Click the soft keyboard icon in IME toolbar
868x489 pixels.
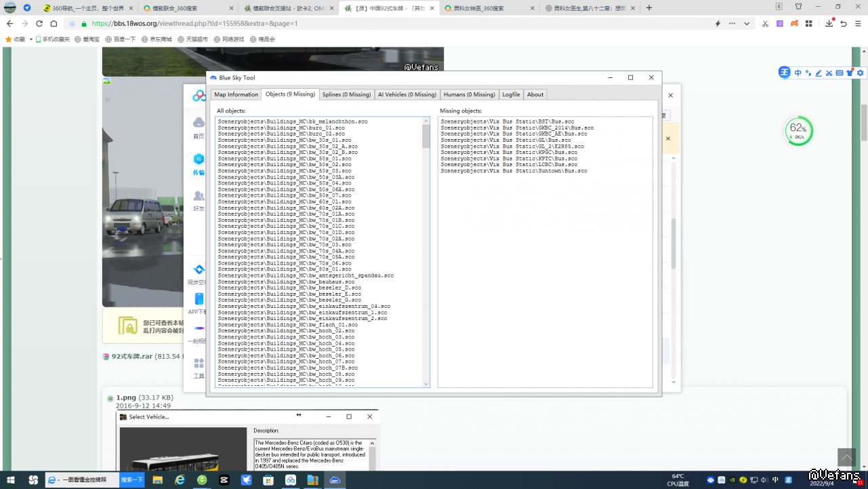(840, 73)
